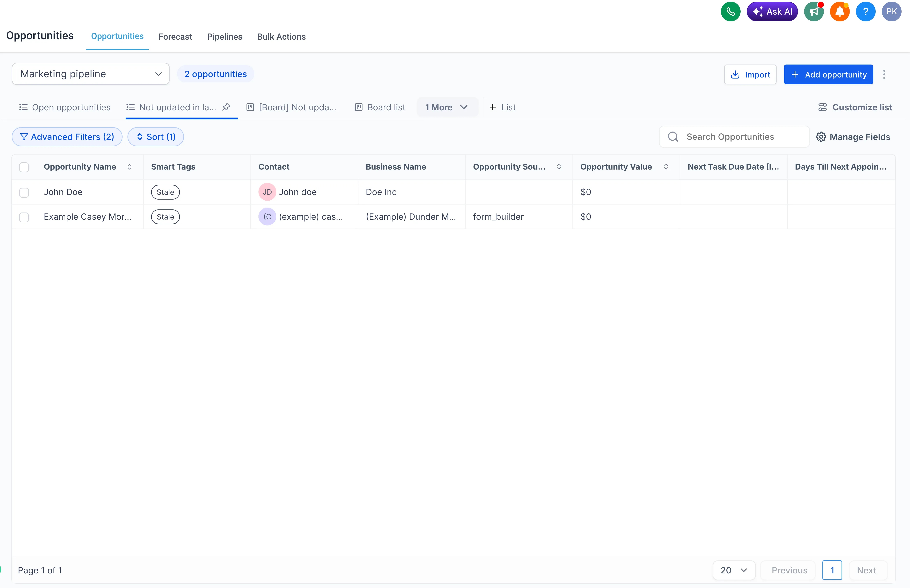910x588 pixels.
Task: Open the orange notifications bell
Action: (x=839, y=12)
